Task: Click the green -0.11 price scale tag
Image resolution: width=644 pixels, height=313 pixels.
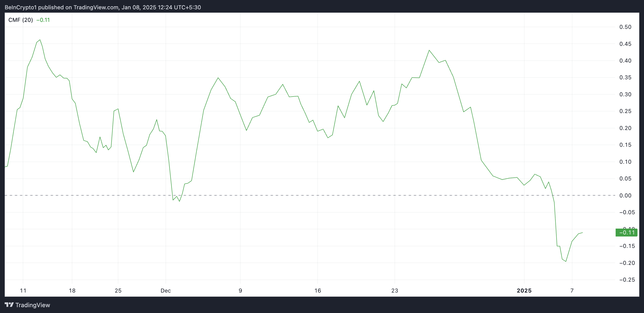Action: 626,233
